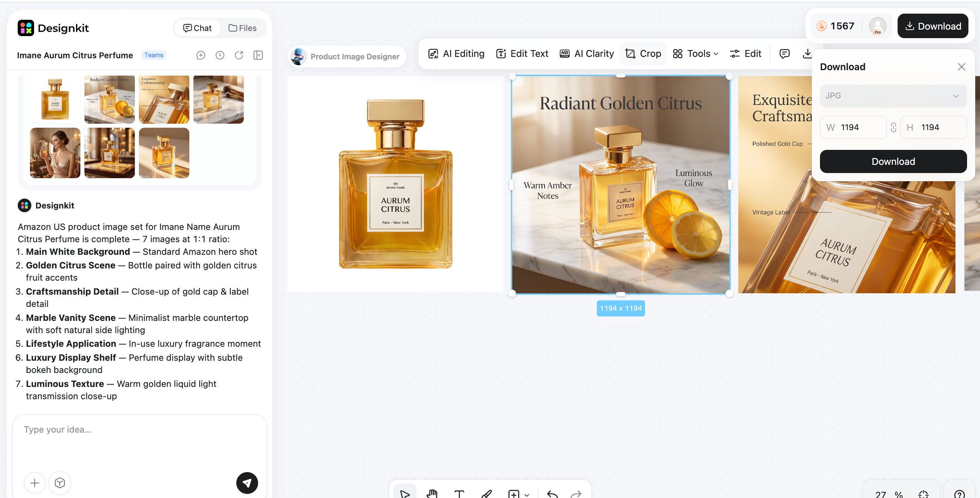Click the plus attachment button in chat box
The image size is (980, 498).
click(x=35, y=482)
